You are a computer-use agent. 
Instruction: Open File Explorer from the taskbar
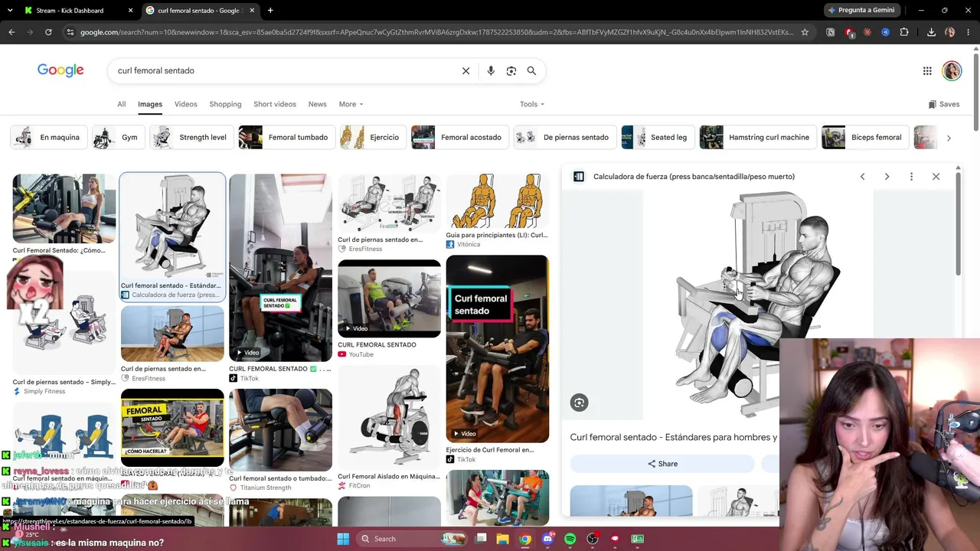[x=502, y=539]
